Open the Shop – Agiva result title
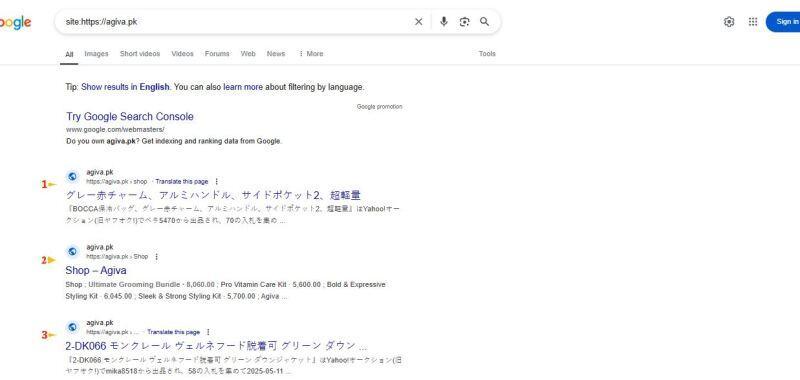Image resolution: width=800 pixels, height=380 pixels. point(96,270)
